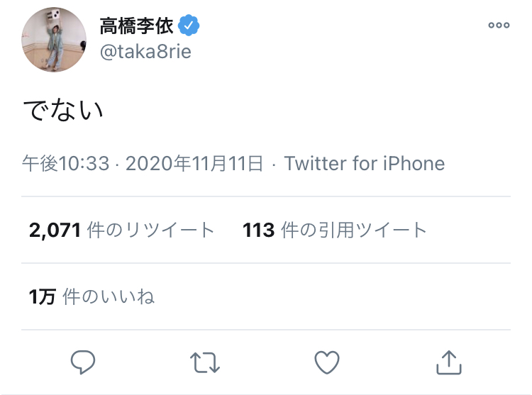Select the tweet text でない

click(62, 110)
